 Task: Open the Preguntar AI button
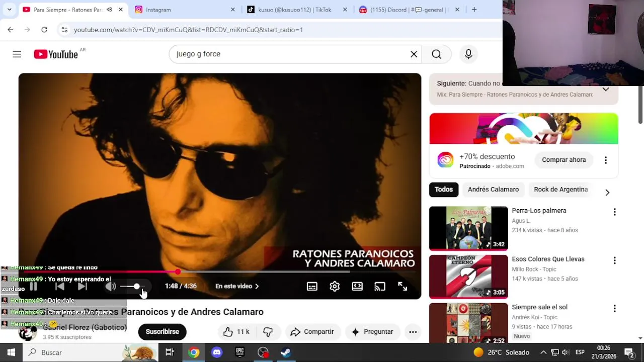(372, 332)
